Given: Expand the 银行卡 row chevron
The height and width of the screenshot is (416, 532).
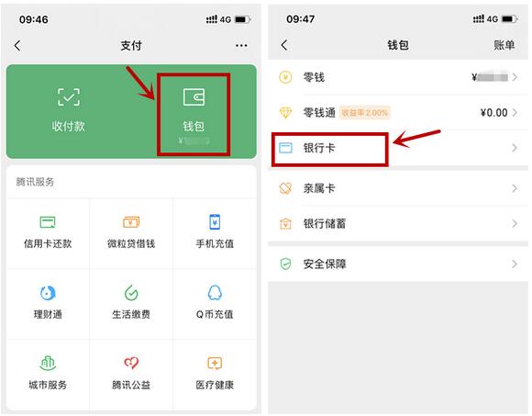Looking at the screenshot, I should point(515,148).
